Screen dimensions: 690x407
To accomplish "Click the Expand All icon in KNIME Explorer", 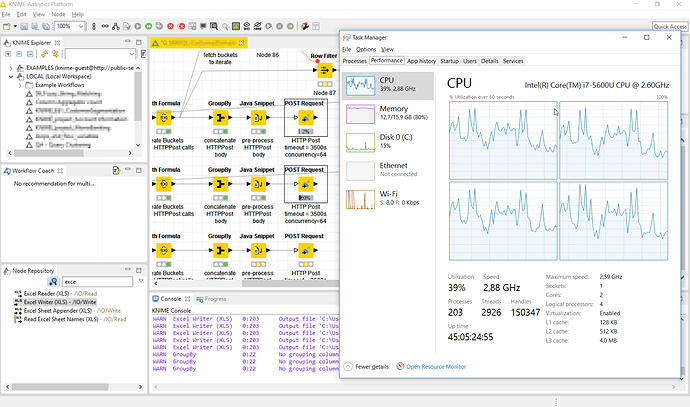I will (x=8, y=54).
